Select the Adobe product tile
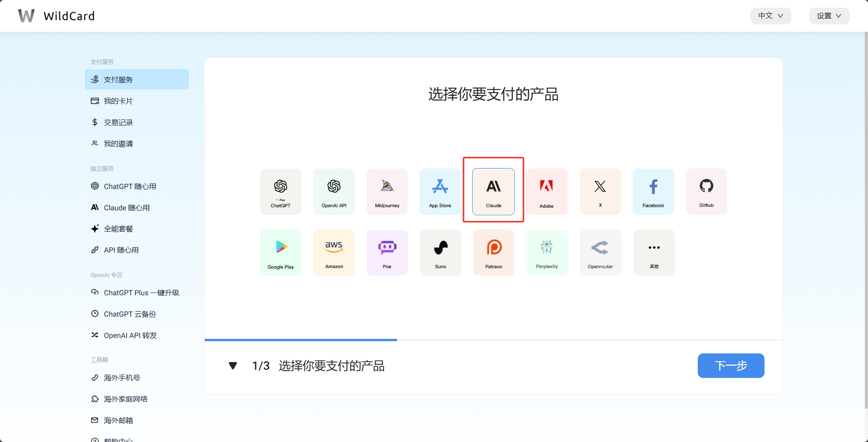The image size is (868, 442). click(547, 192)
